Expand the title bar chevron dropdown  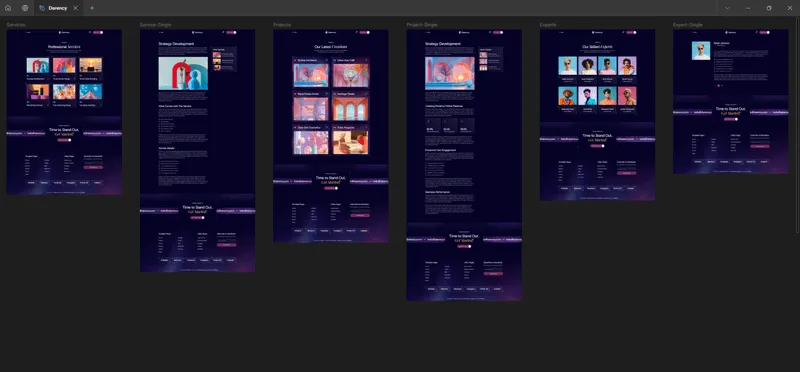point(727,8)
